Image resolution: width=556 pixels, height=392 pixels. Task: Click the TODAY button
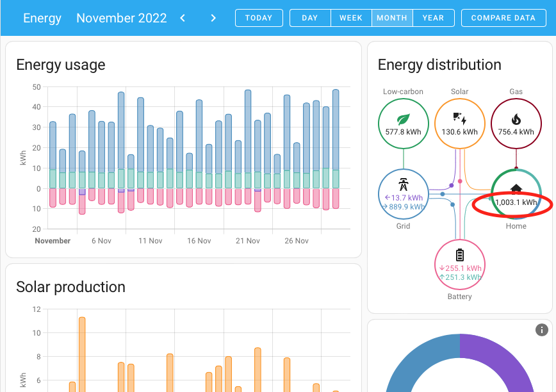[x=259, y=18]
